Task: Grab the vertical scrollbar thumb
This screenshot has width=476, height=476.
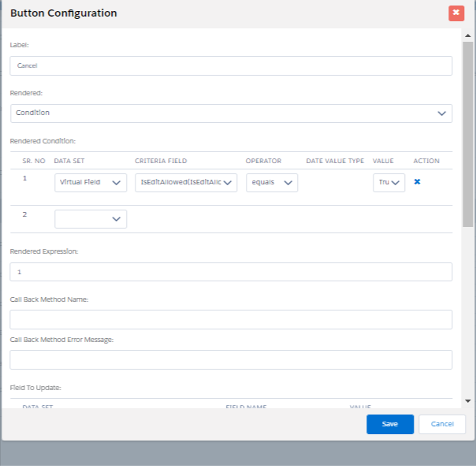Action: 467,134
